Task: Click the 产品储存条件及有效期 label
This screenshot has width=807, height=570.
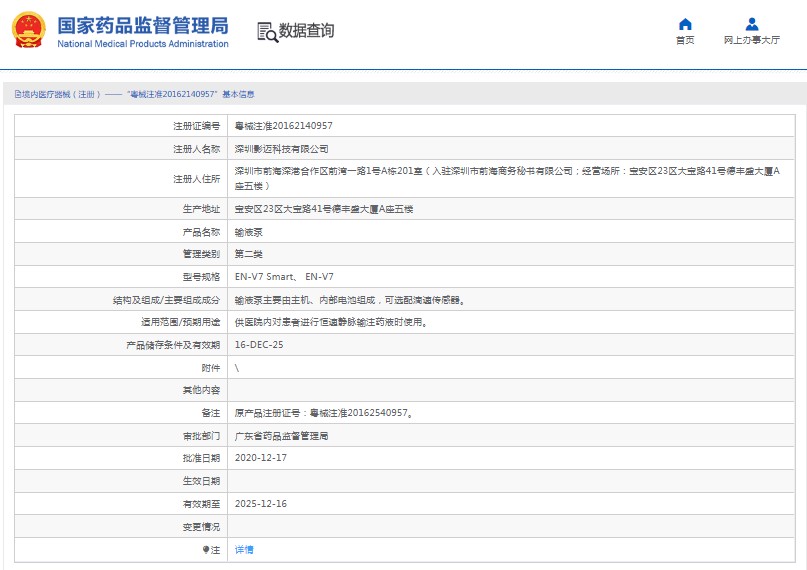Action: tap(173, 345)
